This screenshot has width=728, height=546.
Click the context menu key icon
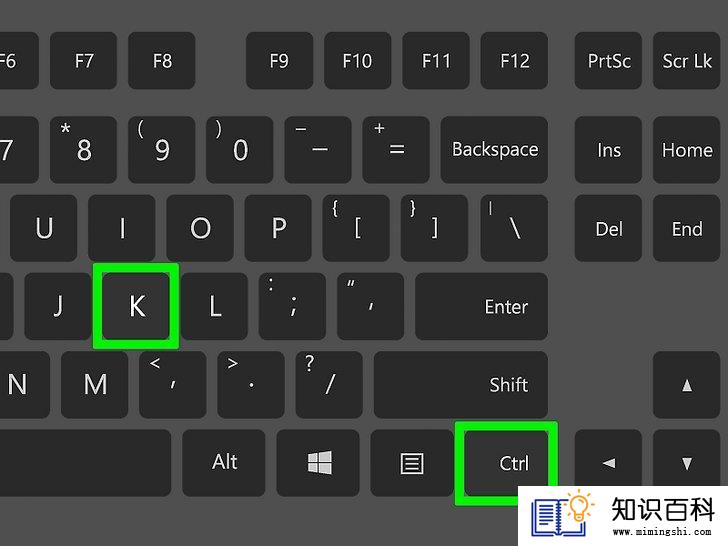[x=412, y=463]
